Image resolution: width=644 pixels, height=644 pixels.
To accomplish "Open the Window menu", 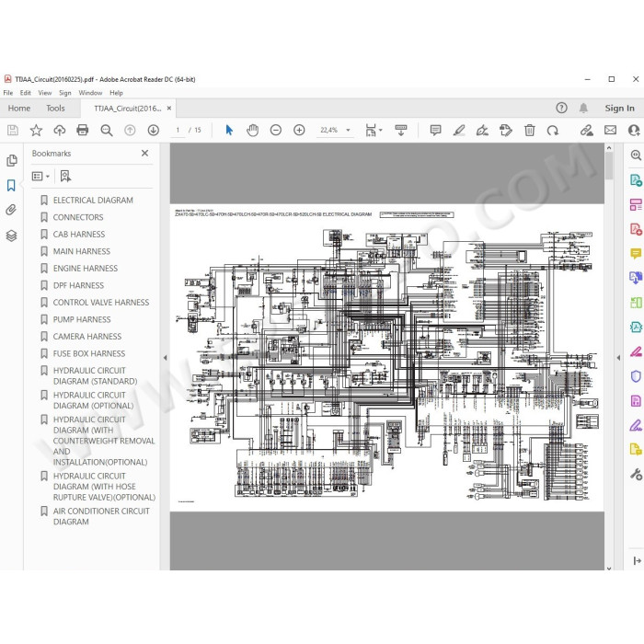I will pos(90,93).
